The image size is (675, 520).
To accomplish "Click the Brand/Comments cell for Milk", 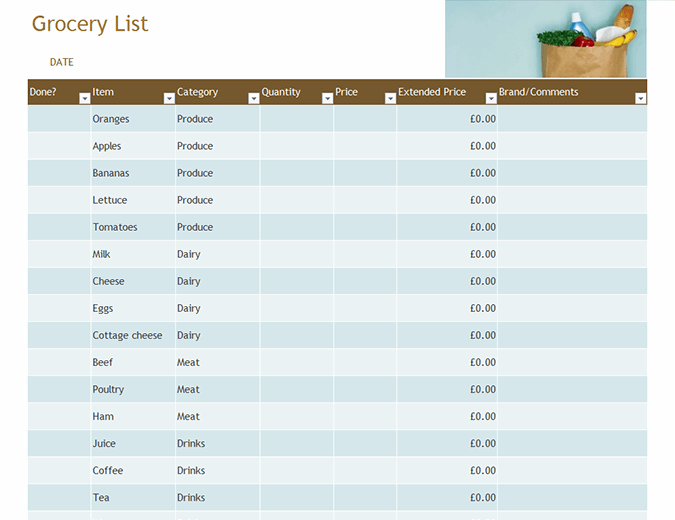I will 572,254.
